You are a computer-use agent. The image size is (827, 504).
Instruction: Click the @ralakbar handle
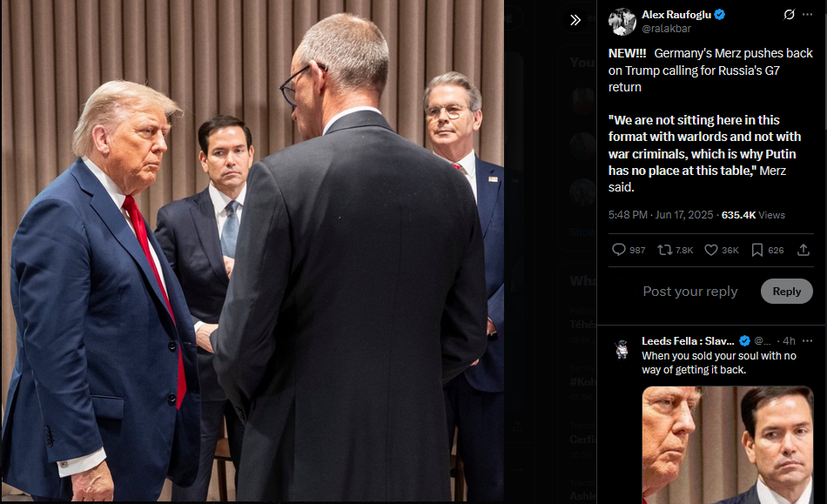(666, 29)
